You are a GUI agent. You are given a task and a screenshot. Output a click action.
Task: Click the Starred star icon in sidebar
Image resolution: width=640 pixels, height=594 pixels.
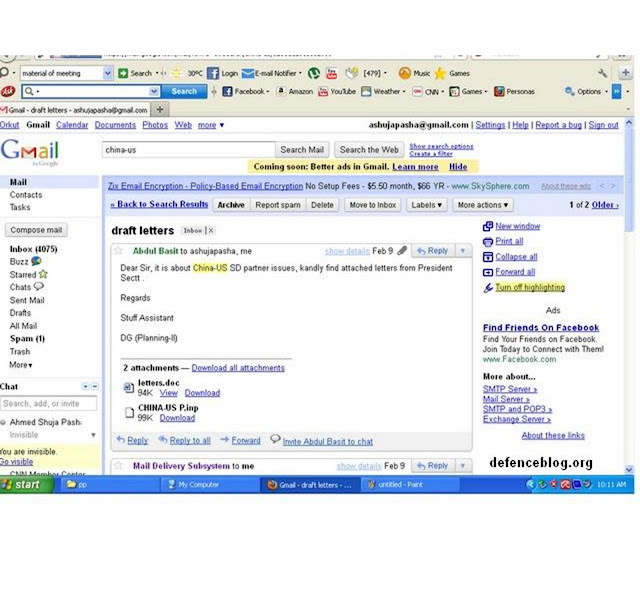[x=43, y=274]
